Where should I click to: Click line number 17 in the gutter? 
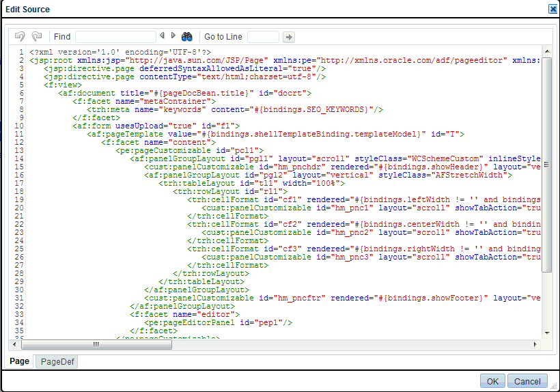tap(19, 184)
